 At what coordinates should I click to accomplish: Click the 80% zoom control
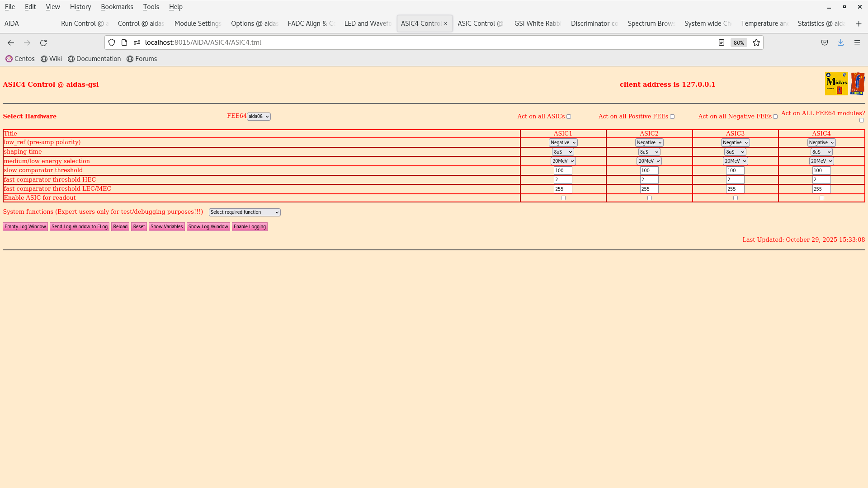(738, 42)
